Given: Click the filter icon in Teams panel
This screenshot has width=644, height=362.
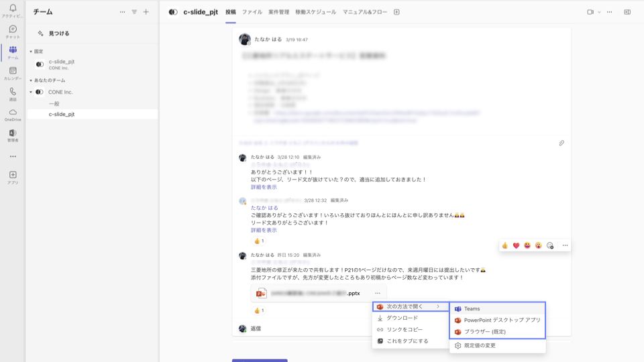Looking at the screenshot, I should pos(134,12).
